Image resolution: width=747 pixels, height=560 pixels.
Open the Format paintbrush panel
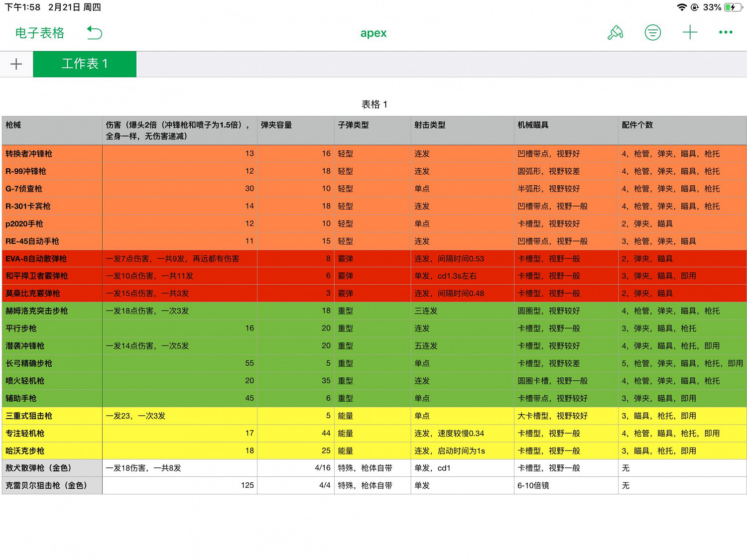(616, 32)
